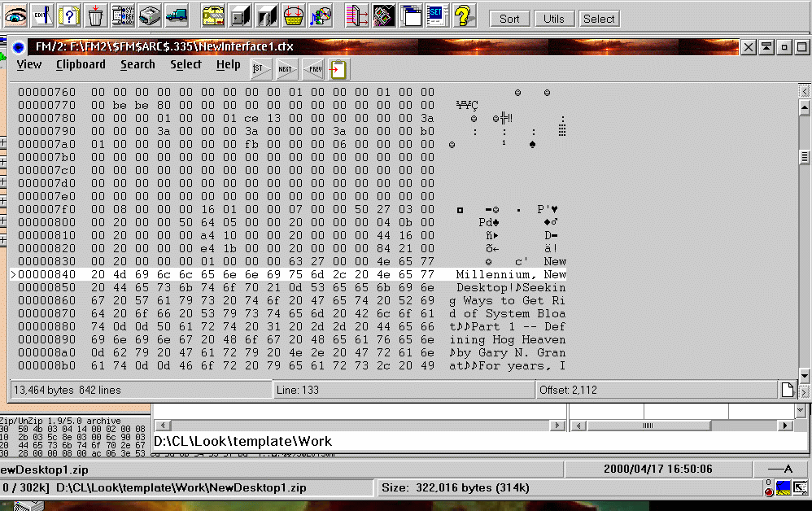This screenshot has width=812, height=511.
Task: Open the View menu
Action: tap(28, 64)
